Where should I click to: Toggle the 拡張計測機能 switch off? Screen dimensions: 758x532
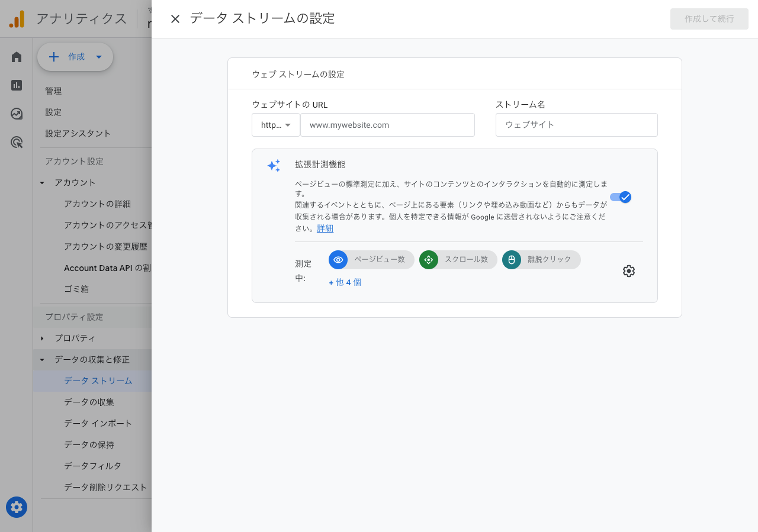(x=621, y=197)
